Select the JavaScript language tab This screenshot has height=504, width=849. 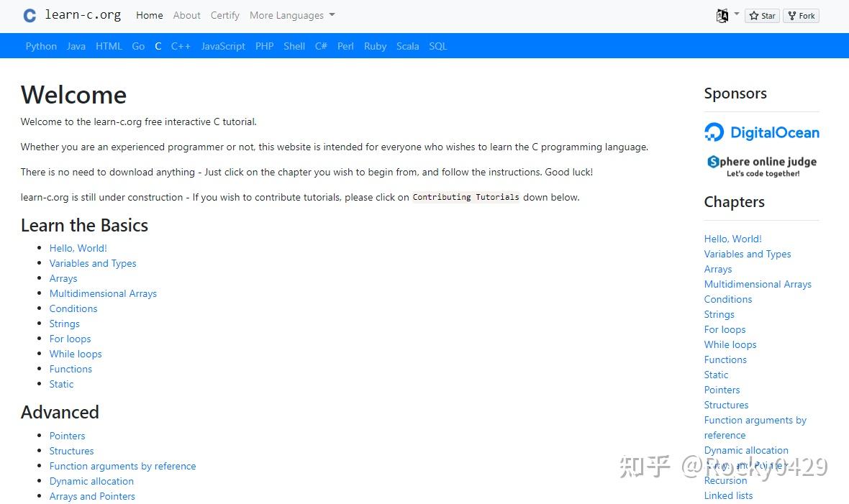click(x=223, y=46)
